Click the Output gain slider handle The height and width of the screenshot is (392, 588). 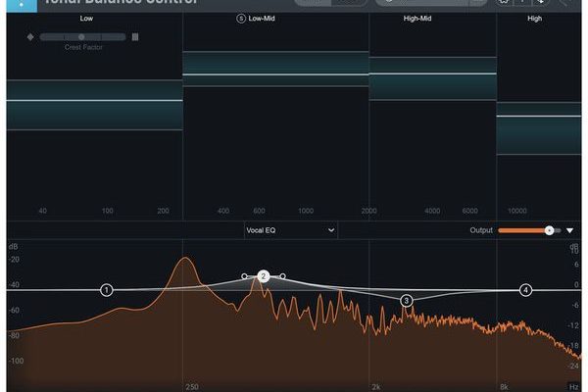(x=550, y=230)
